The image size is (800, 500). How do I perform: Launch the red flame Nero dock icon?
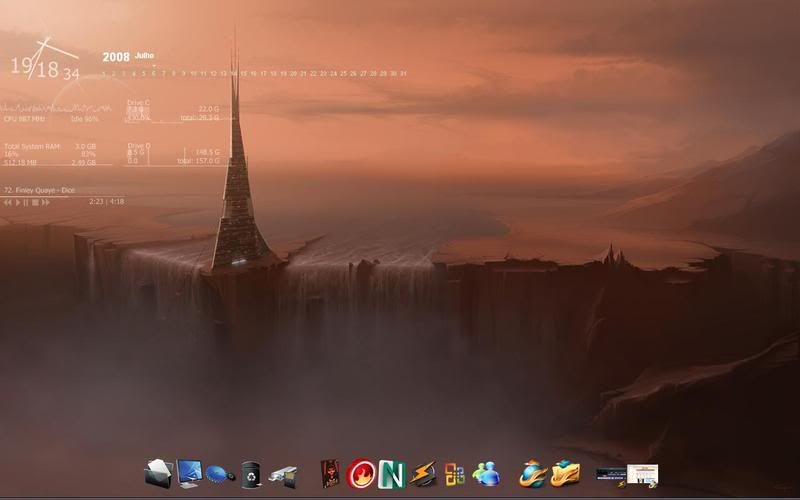[361, 473]
